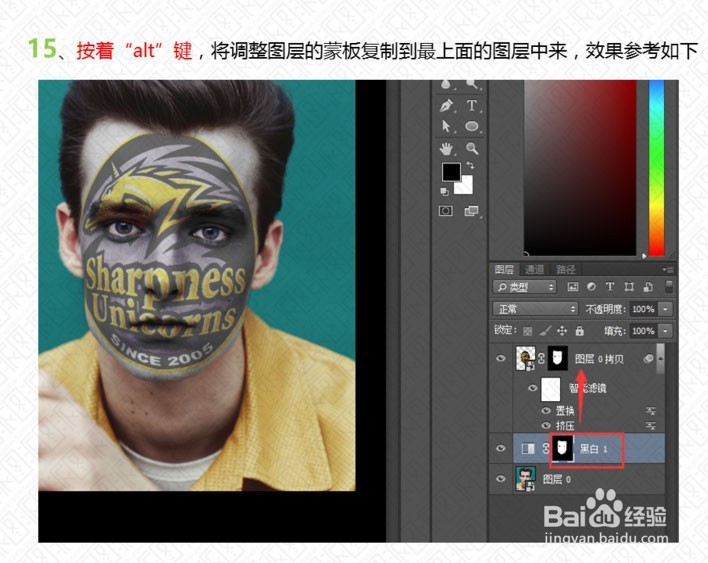Toggle visibility of 置换 filter
Screen dimensions: 708x563
546,410
